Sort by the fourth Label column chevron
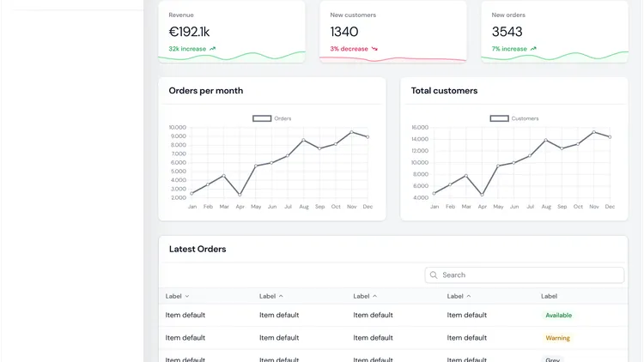 pyautogui.click(x=469, y=296)
